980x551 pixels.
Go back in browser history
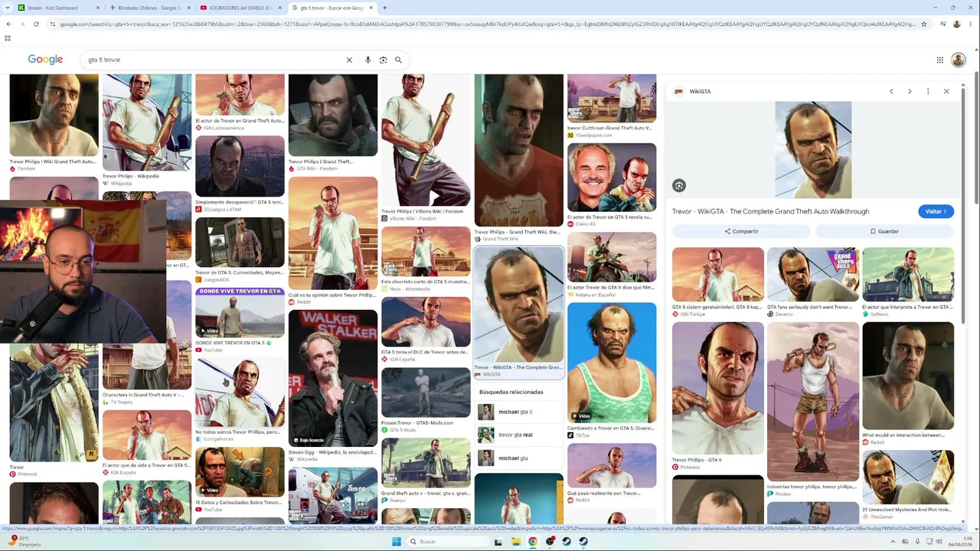(8, 24)
